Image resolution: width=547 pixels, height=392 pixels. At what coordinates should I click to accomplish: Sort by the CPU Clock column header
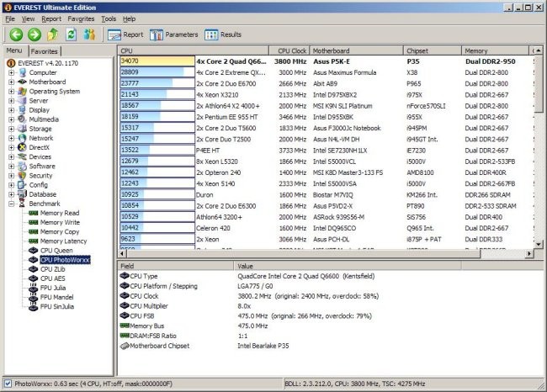[289, 51]
